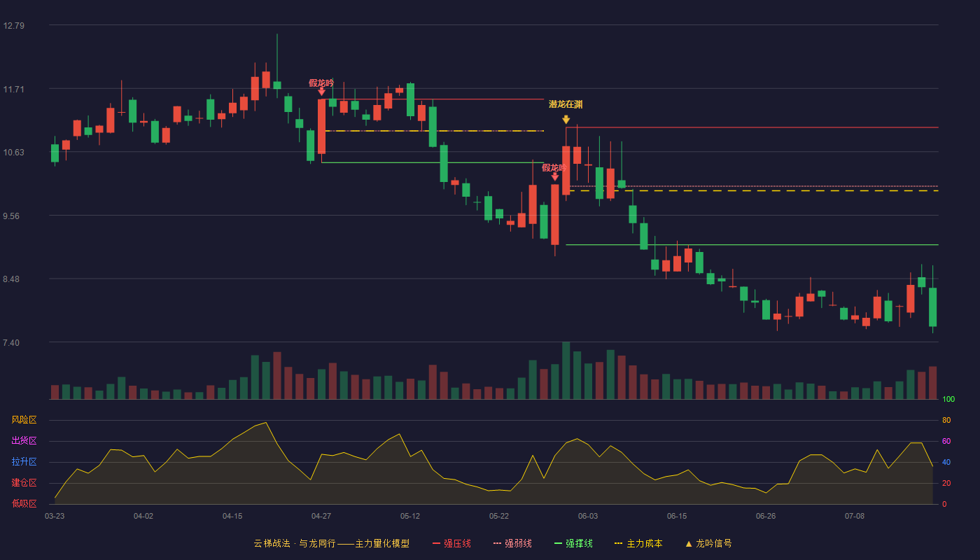Viewport: 980px width, 560px height.
Task: Click the last green candlestick on the right
Action: (932, 307)
